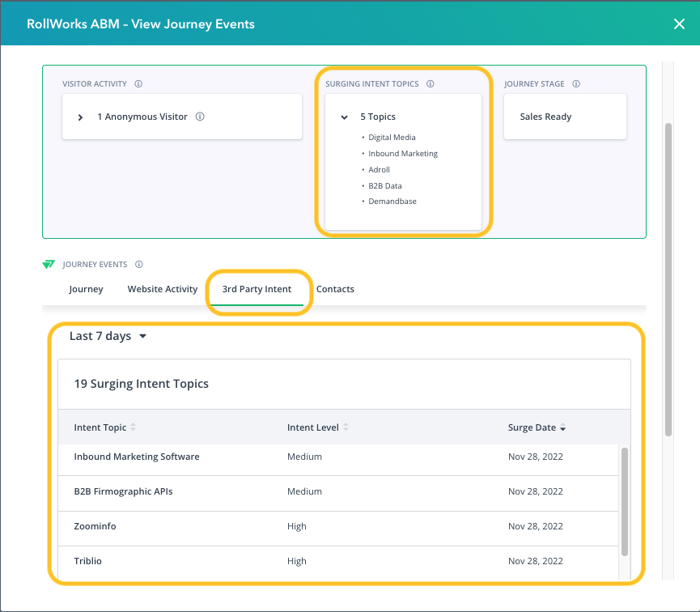Click the Journey Events info icon
The width and height of the screenshot is (700, 612).
[x=139, y=265]
